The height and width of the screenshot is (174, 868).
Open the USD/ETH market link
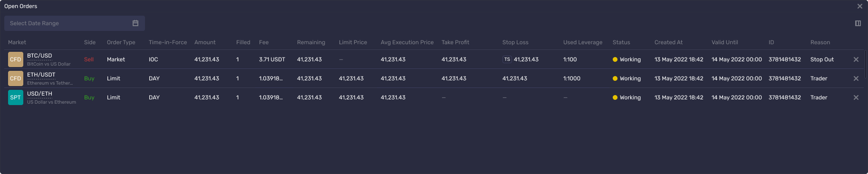point(39,94)
